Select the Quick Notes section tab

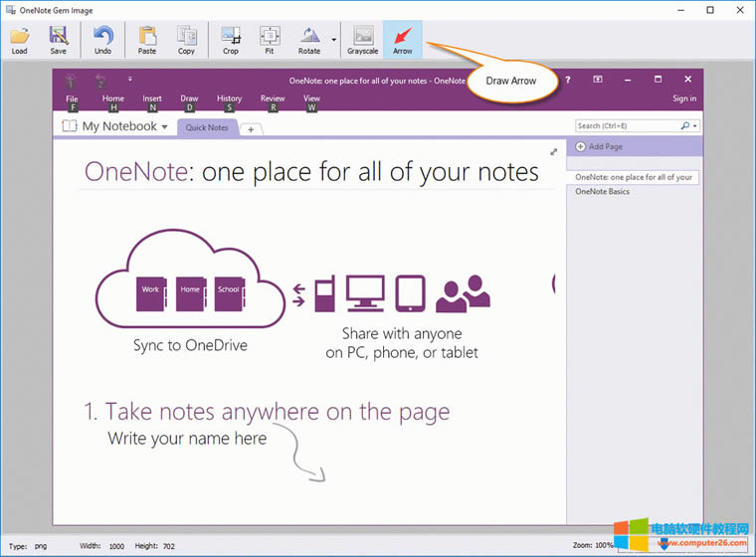(x=207, y=127)
